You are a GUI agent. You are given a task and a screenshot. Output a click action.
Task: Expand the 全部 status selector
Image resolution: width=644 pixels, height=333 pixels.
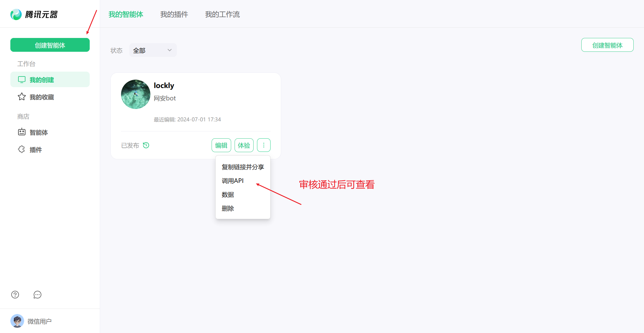pos(153,50)
